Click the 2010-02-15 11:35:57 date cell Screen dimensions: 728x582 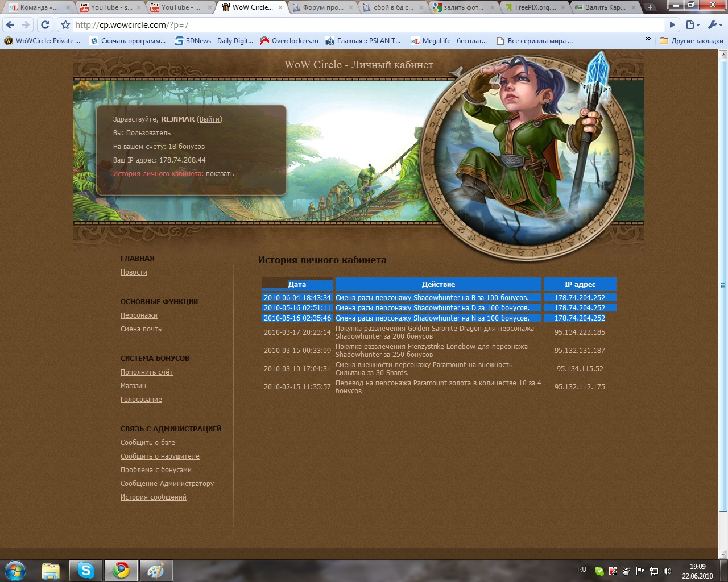coord(297,387)
